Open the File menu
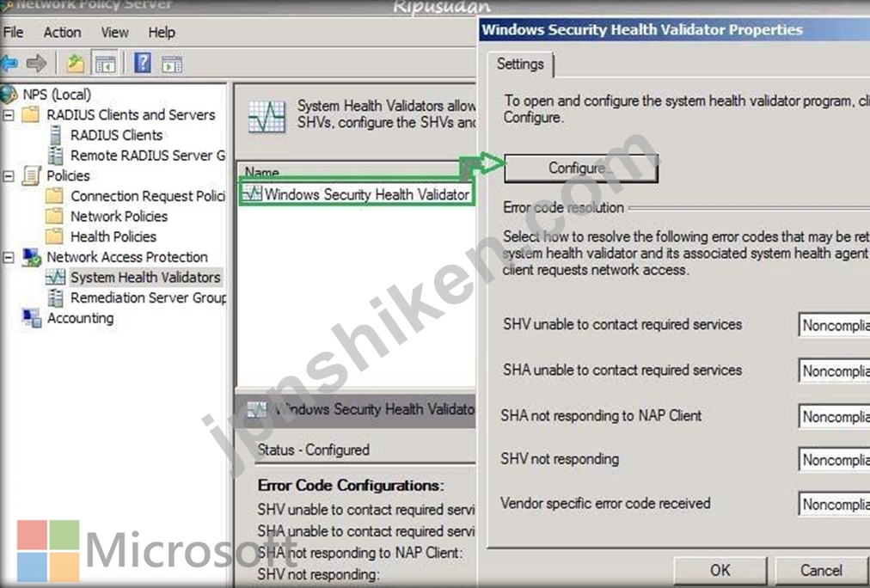 click(13, 32)
